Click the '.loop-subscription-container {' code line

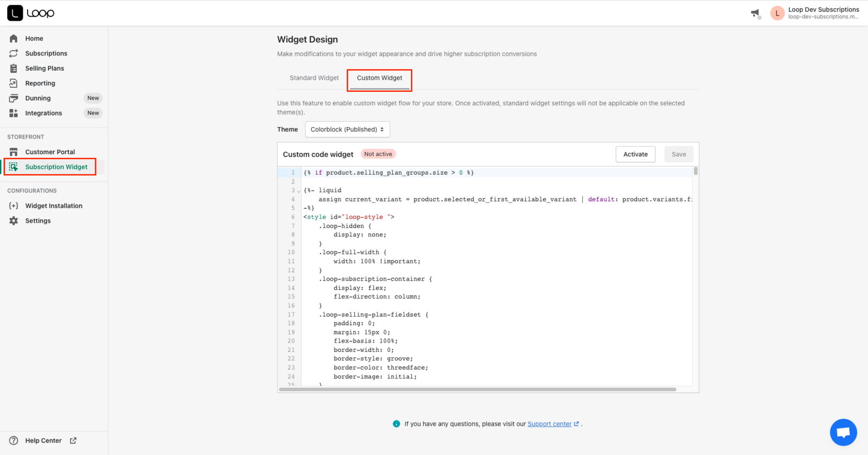375,279
